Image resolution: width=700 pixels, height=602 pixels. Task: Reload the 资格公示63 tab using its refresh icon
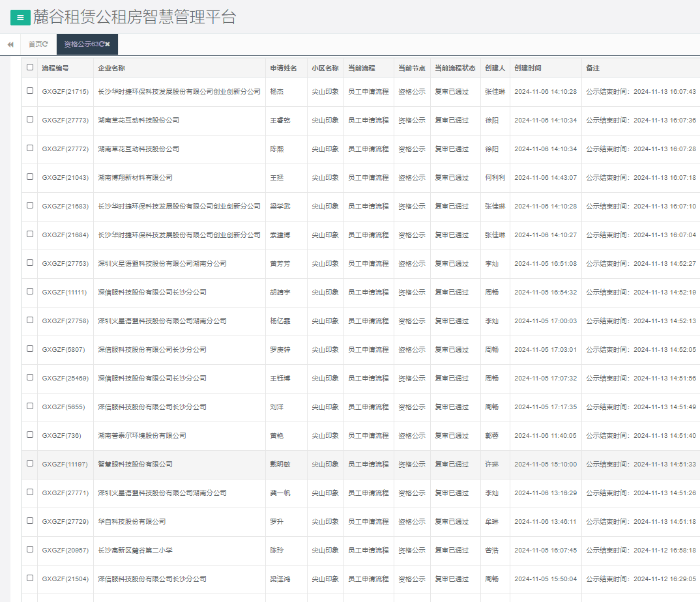click(x=102, y=44)
